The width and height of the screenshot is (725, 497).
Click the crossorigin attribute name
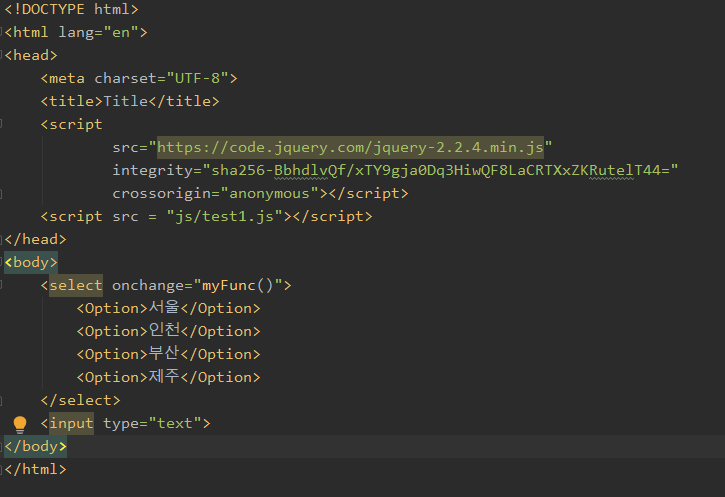(161, 193)
